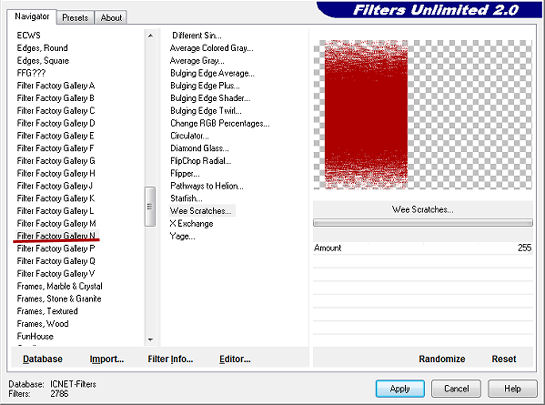Open the Database menu link
The height and width of the screenshot is (405, 545).
click(43, 359)
